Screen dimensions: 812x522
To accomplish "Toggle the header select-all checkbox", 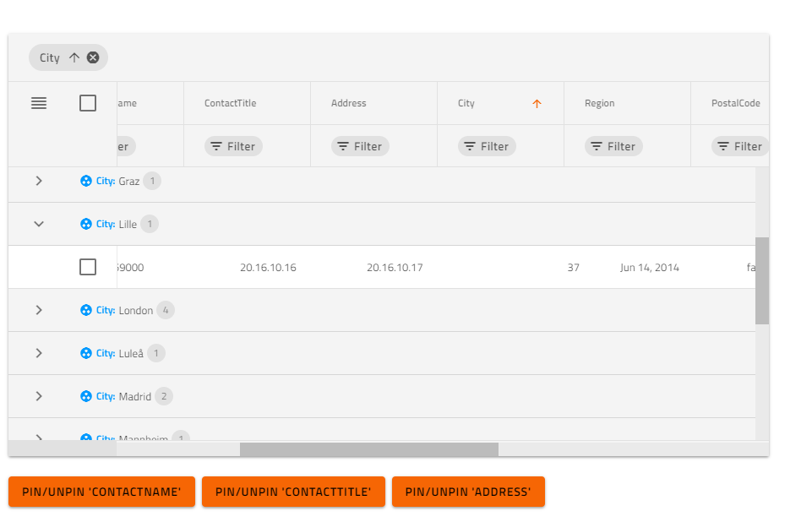I will 88,103.
